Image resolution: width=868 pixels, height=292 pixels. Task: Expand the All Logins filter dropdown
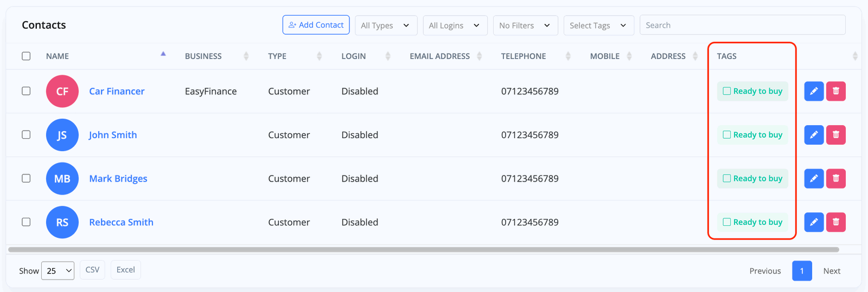455,25
